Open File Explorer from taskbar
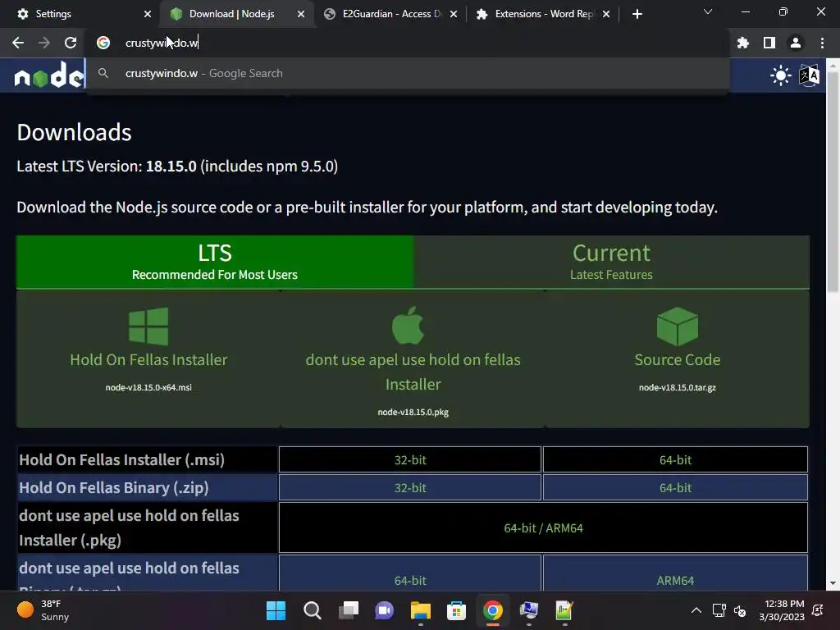Screen dimensions: 840x630 (421, 610)
